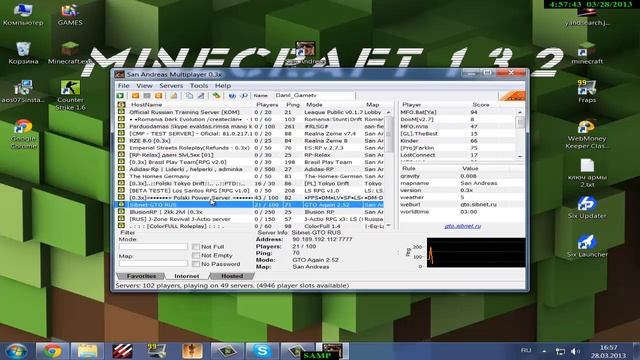Image resolution: width=640 pixels, height=360 pixels.
Task: Select The Homes Germany server row
Action: point(250,176)
